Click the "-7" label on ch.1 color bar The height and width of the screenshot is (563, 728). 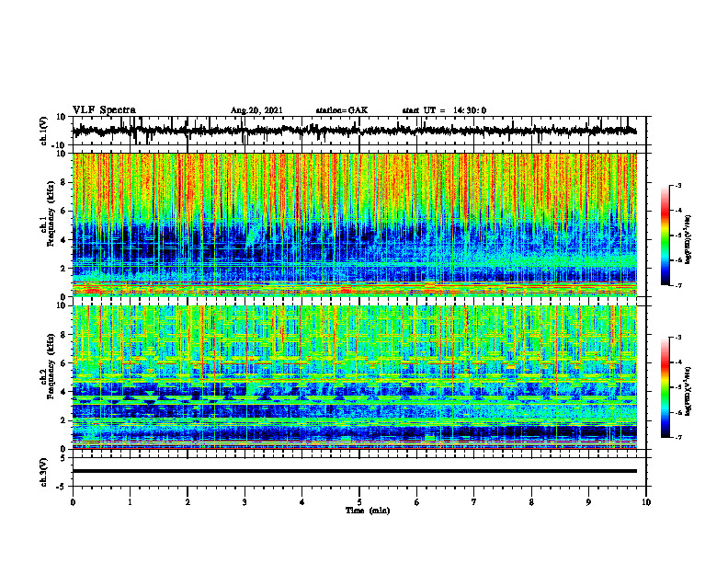click(678, 285)
